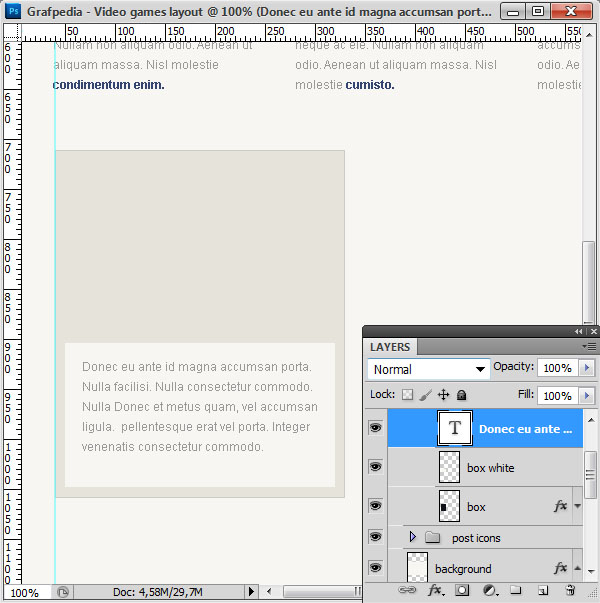Viewport: 600px width, 603px height.
Task: Select the LAYERS tab
Action: tap(390, 347)
